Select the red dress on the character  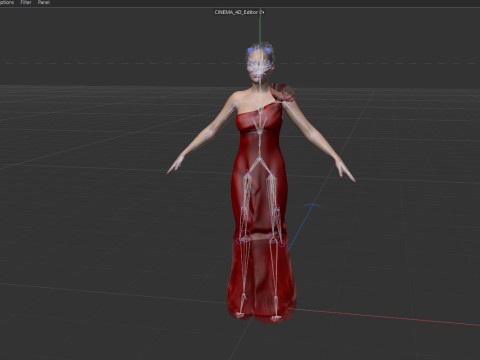click(260, 213)
